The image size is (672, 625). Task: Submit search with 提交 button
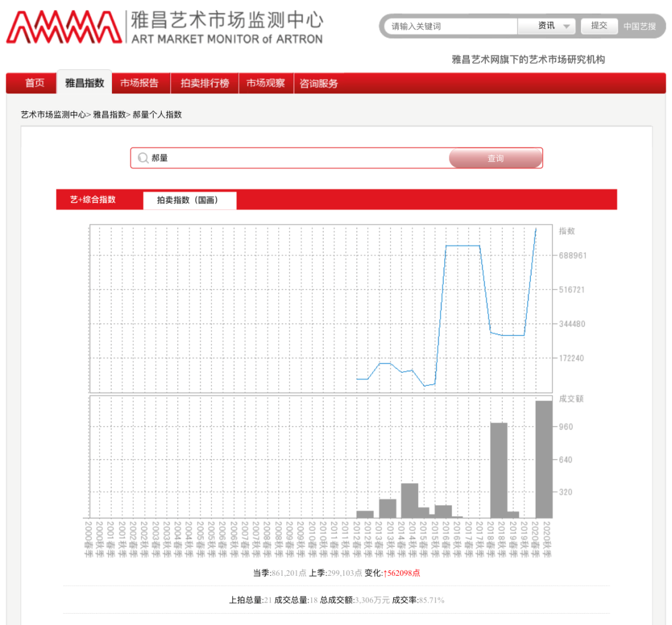click(x=599, y=26)
